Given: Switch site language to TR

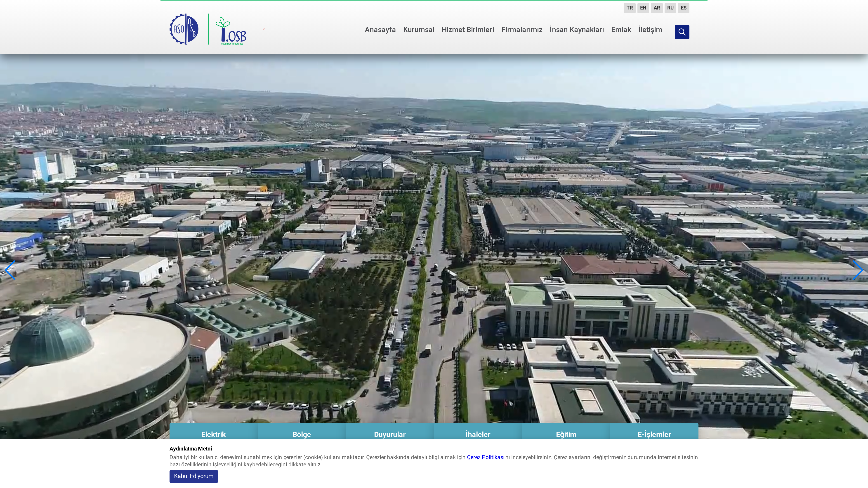Looking at the screenshot, I should click(x=630, y=8).
